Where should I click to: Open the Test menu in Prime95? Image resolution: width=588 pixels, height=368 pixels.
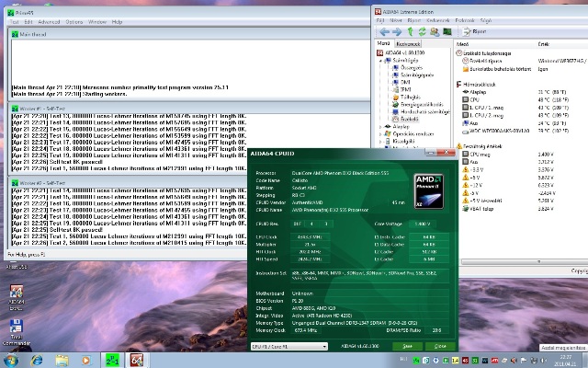coord(15,22)
